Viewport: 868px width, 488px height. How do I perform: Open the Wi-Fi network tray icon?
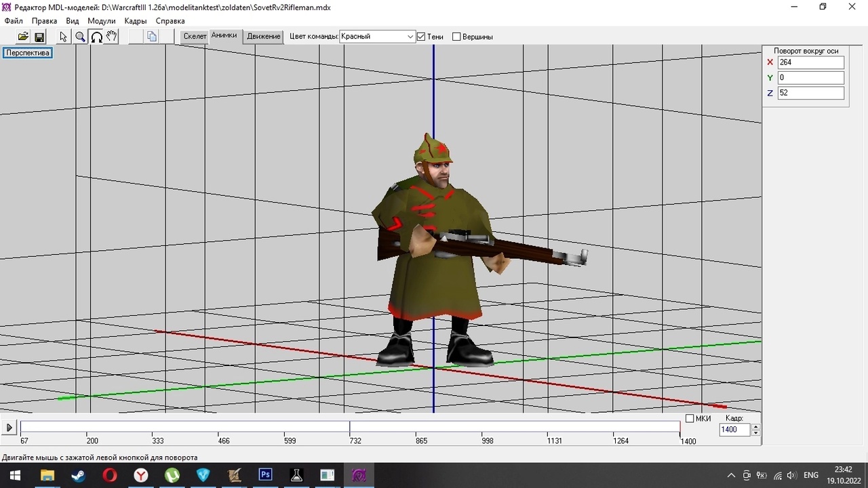[x=777, y=475]
